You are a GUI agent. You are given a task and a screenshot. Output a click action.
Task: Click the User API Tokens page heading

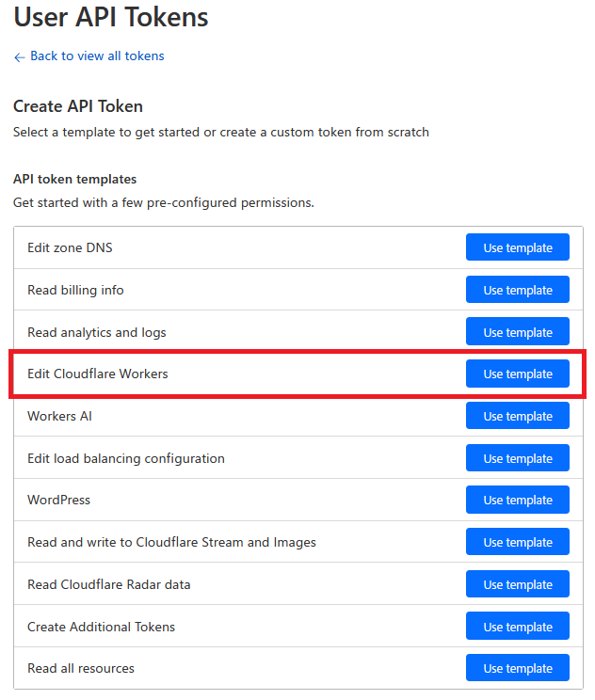click(x=111, y=17)
